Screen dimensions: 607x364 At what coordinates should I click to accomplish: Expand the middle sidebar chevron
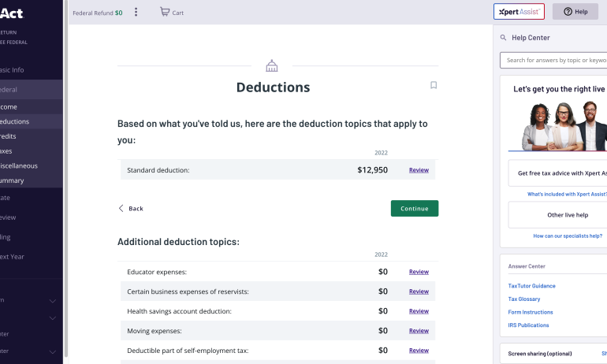point(53,318)
